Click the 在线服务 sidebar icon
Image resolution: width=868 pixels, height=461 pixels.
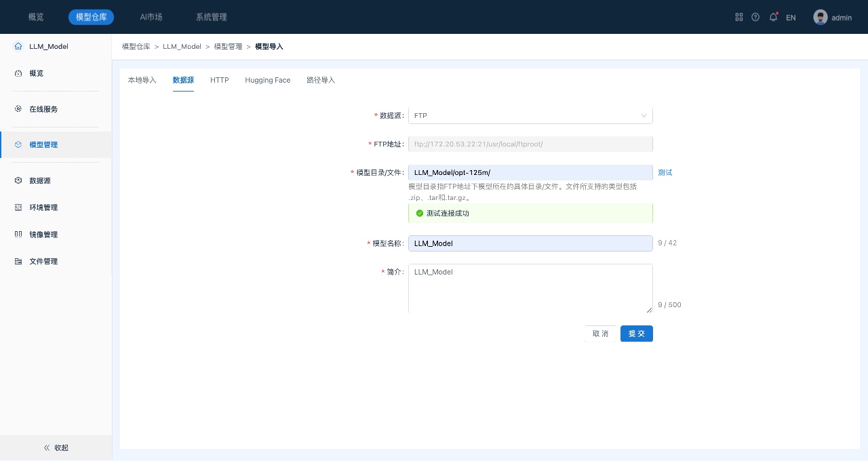tap(18, 109)
